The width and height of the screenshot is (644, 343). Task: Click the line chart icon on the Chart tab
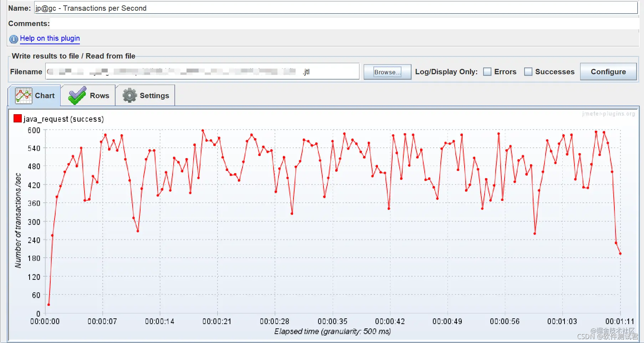24,96
